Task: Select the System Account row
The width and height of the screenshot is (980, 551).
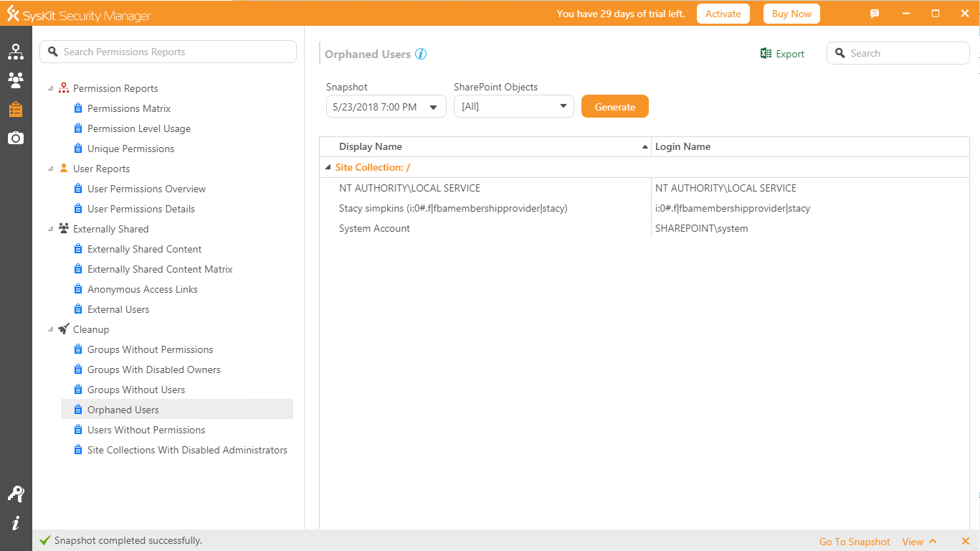Action: pyautogui.click(x=374, y=228)
